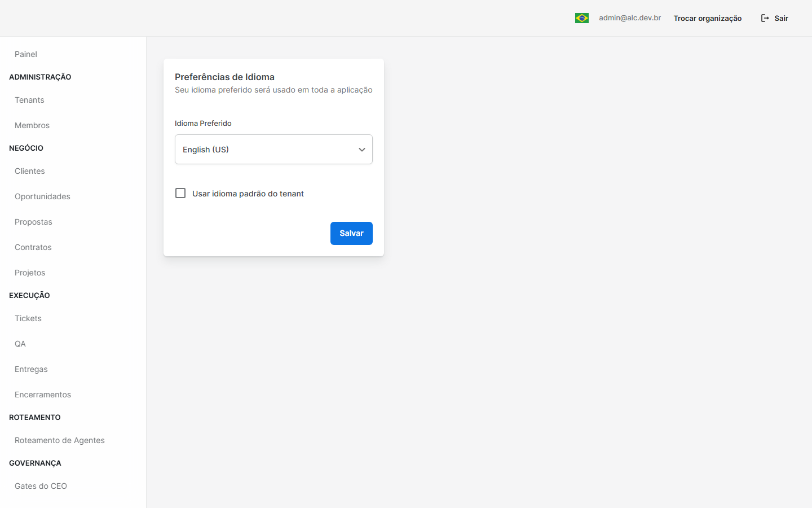Click the NEGÓCIO section header
The image size is (812, 508).
point(26,148)
